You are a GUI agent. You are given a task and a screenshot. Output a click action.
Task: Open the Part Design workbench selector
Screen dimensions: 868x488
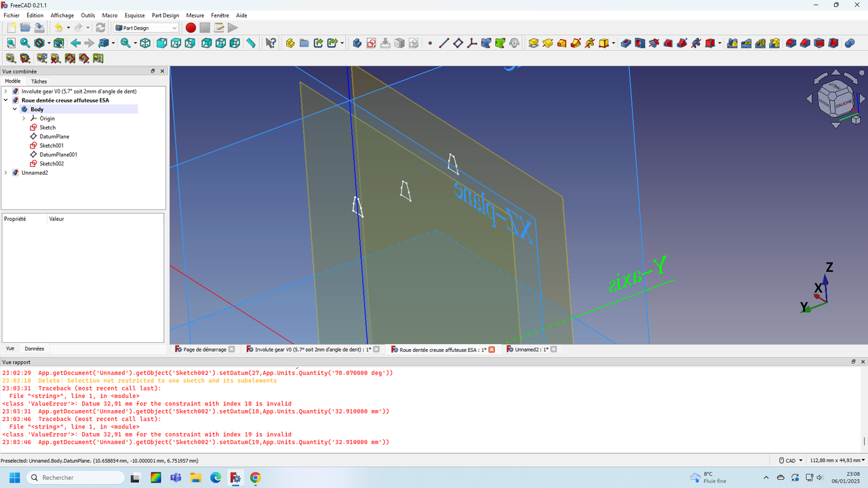tap(146, 28)
